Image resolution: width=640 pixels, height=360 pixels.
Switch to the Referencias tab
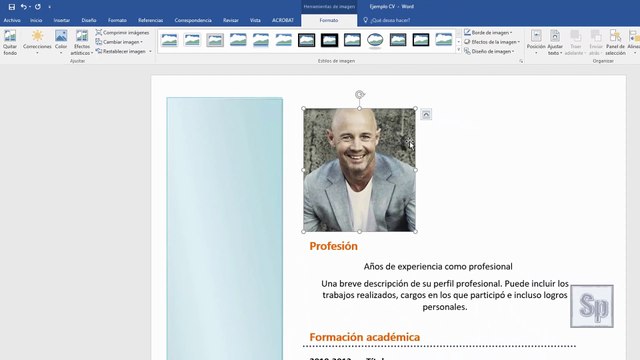click(150, 20)
